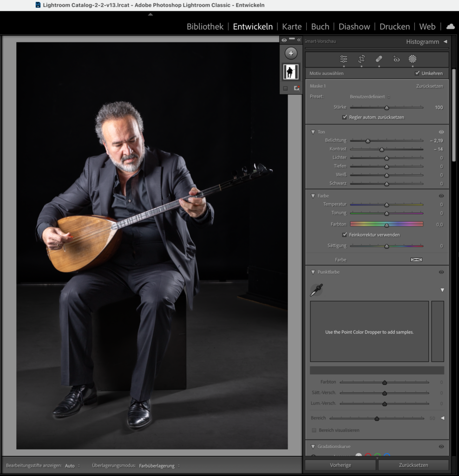The height and width of the screenshot is (476, 459).
Task: Switch to the Web module
Action: click(427, 26)
